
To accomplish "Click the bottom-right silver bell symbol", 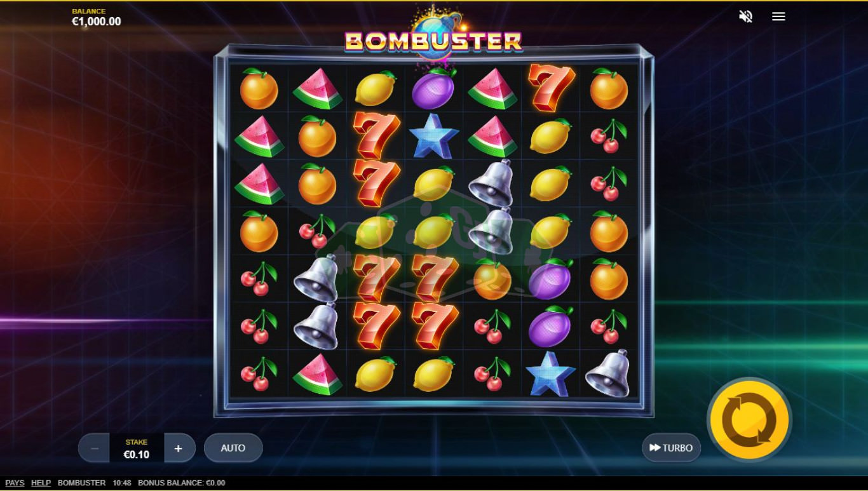I will [x=608, y=373].
